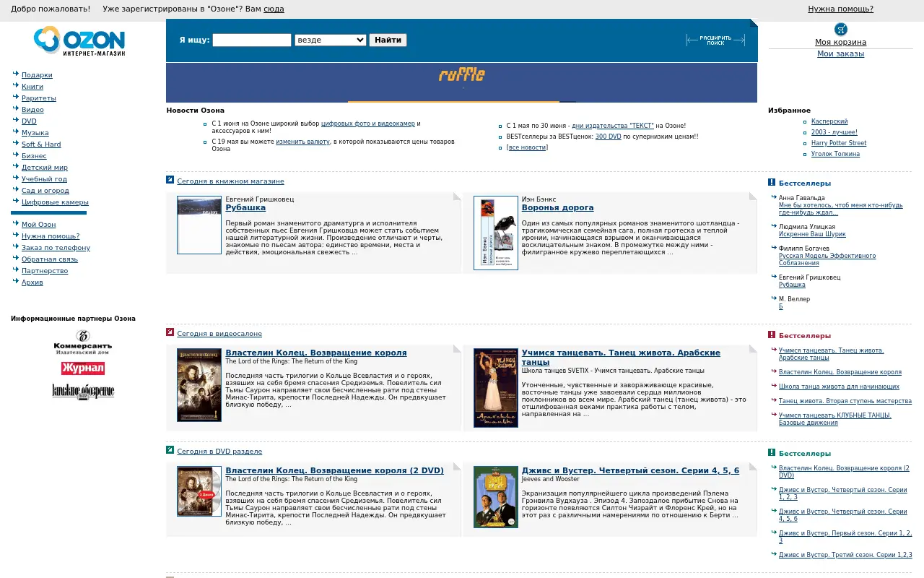Click the Найти search button

pyautogui.click(x=388, y=40)
